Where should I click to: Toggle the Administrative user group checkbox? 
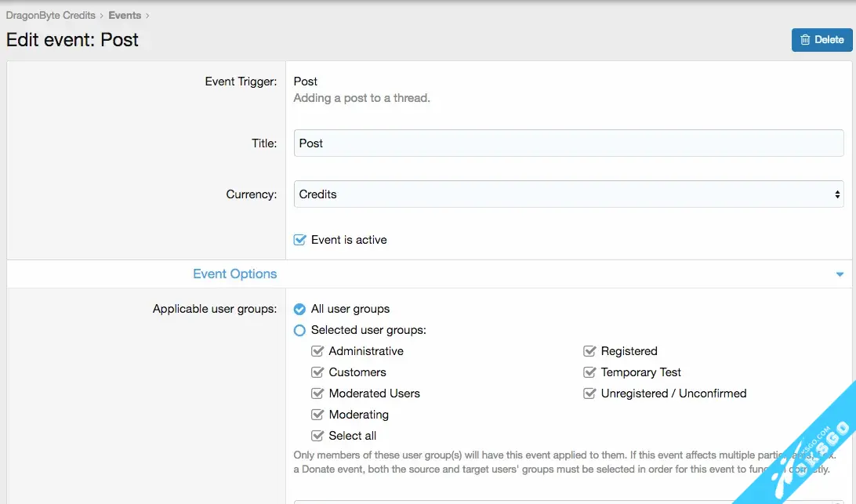click(317, 352)
